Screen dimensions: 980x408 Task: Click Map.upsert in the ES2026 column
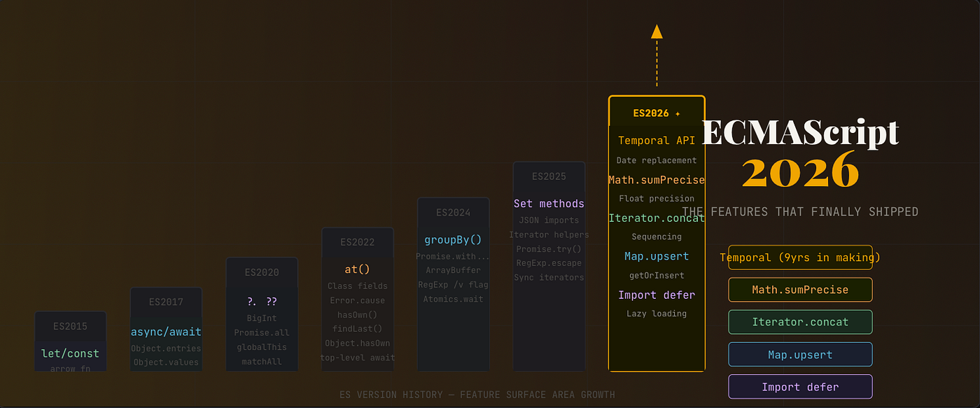[657, 256]
